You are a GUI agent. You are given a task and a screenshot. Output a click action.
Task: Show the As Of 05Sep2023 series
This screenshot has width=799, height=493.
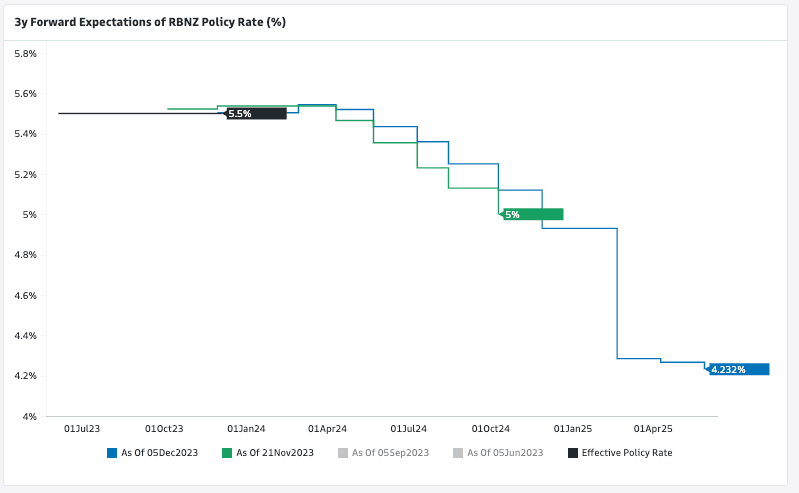tap(390, 453)
